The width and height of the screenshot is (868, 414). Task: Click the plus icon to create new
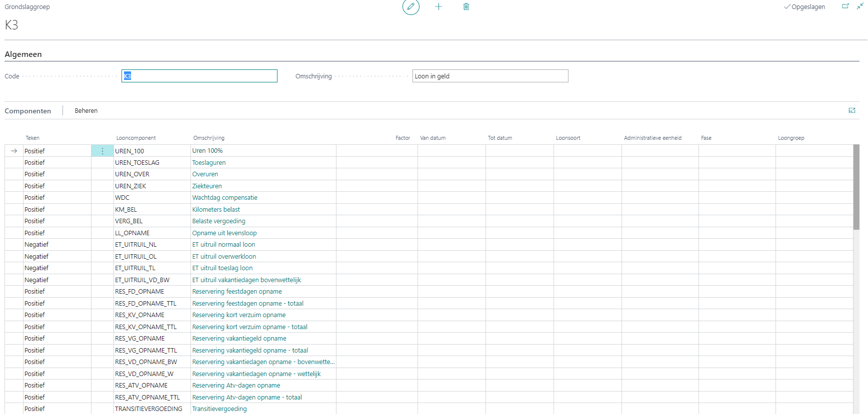pos(438,6)
